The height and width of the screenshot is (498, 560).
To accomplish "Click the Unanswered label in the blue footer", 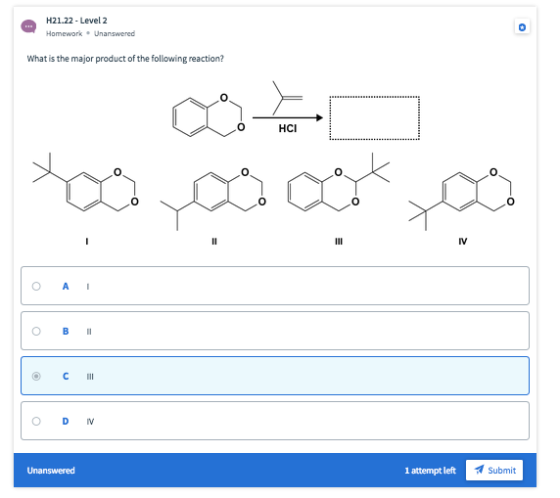I will click(51, 470).
